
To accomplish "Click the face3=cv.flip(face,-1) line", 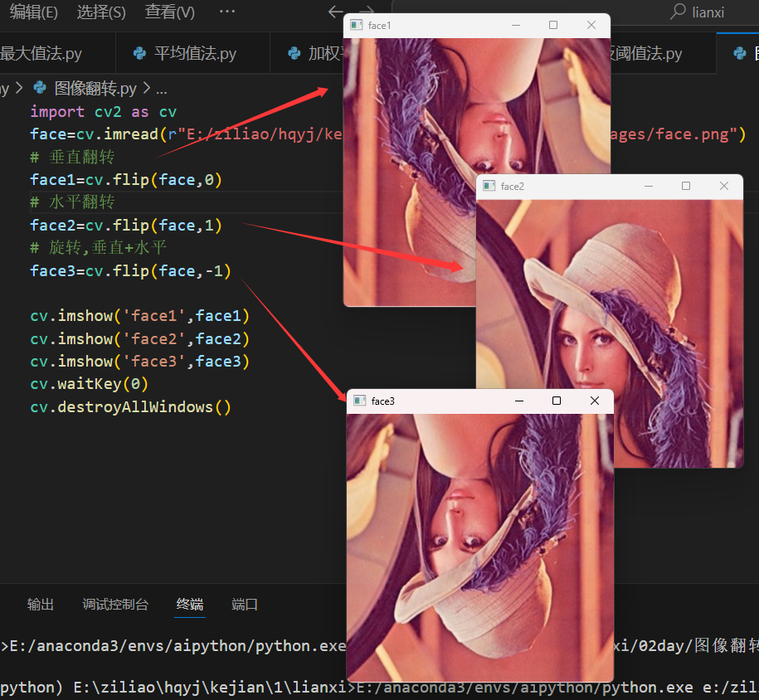I will (130, 270).
